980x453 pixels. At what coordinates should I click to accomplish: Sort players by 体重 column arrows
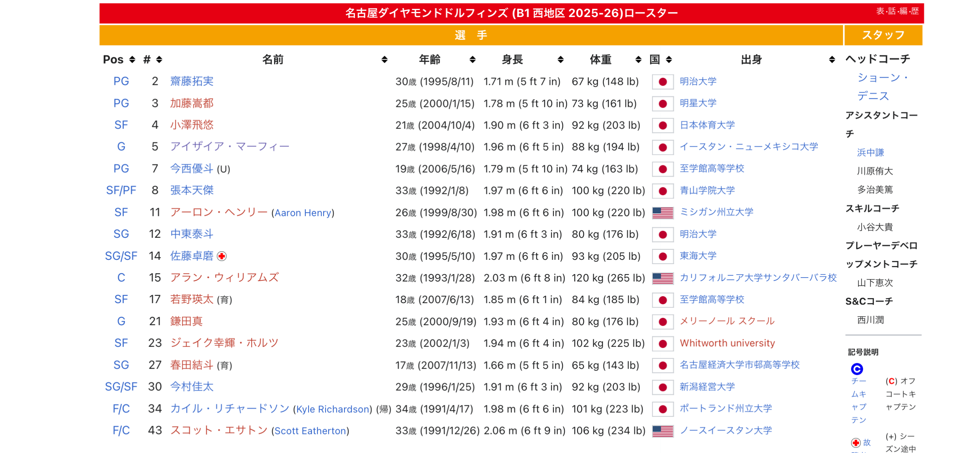[x=638, y=60]
